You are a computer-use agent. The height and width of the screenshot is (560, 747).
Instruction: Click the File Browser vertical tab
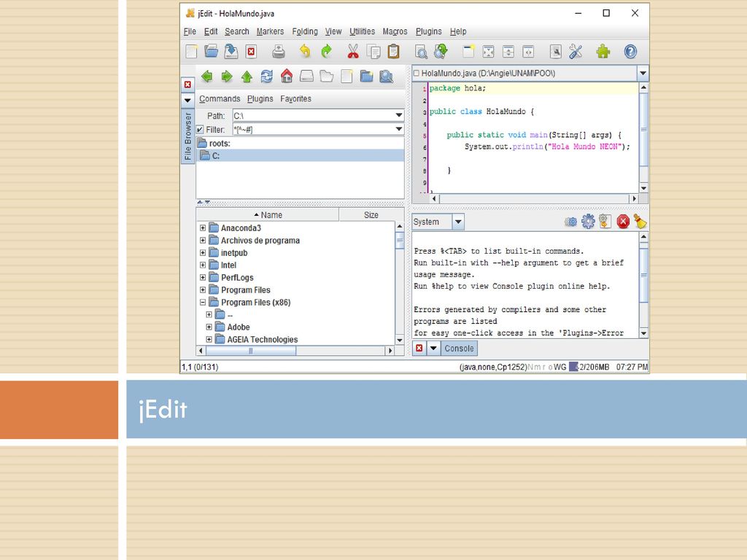tap(187, 136)
